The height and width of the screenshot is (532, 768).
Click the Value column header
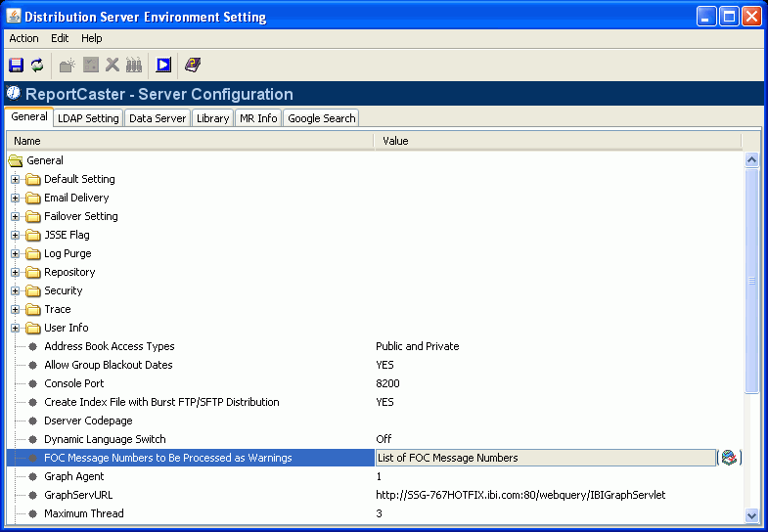click(x=558, y=141)
